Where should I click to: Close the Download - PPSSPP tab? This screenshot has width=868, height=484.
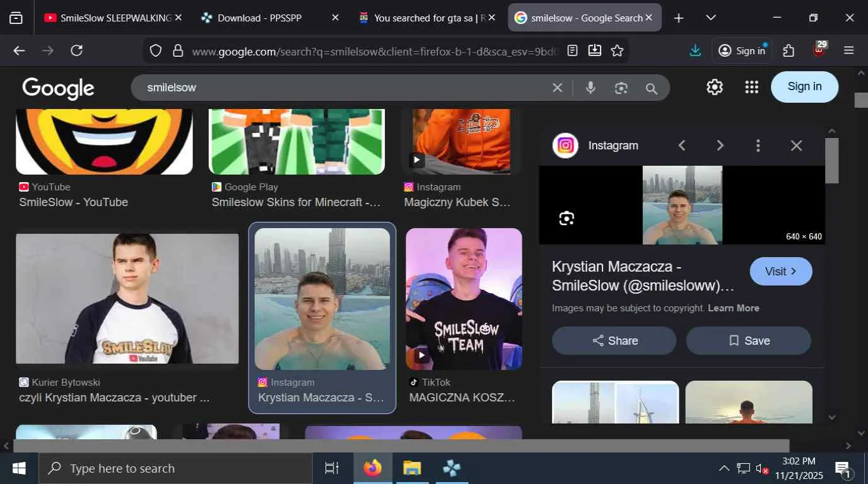point(335,18)
